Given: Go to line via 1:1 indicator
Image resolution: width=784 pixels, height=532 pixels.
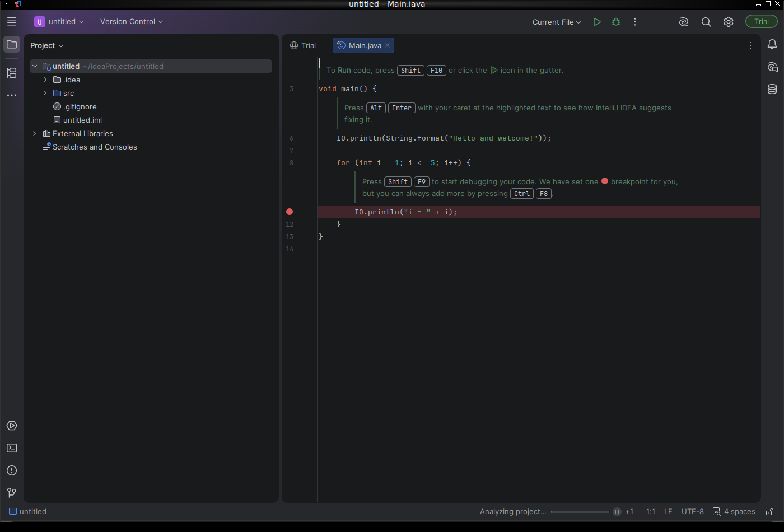Looking at the screenshot, I should tap(651, 512).
